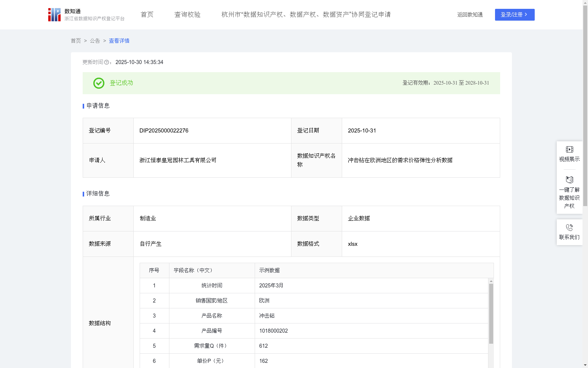Click the data table's inner scrollbar
This screenshot has width=588, height=368.
[491, 314]
